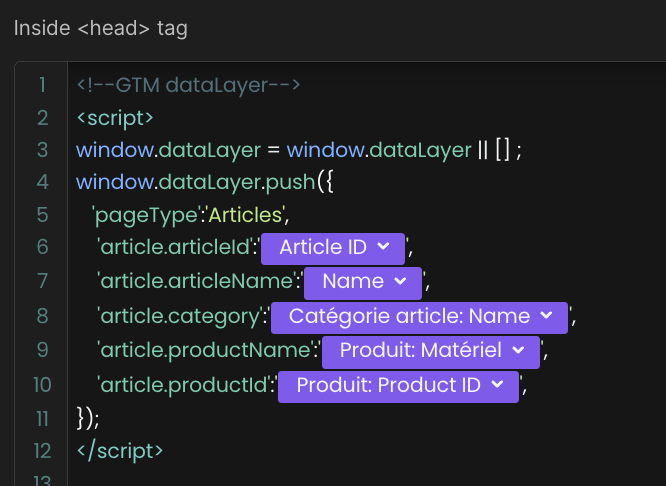This screenshot has width=666, height=486.
Task: Open the Produit: Product ID dropdown
Action: pos(398,387)
